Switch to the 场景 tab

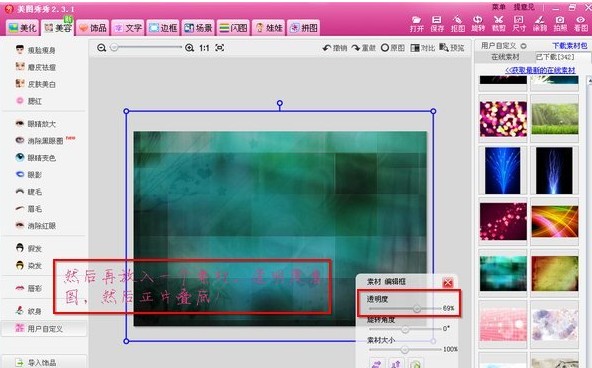[198, 28]
